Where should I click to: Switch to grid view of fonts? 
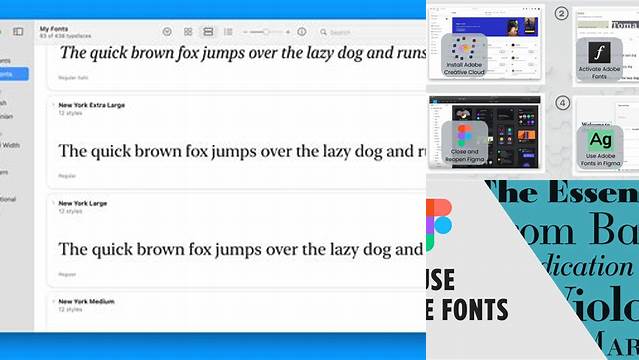[x=188, y=31]
